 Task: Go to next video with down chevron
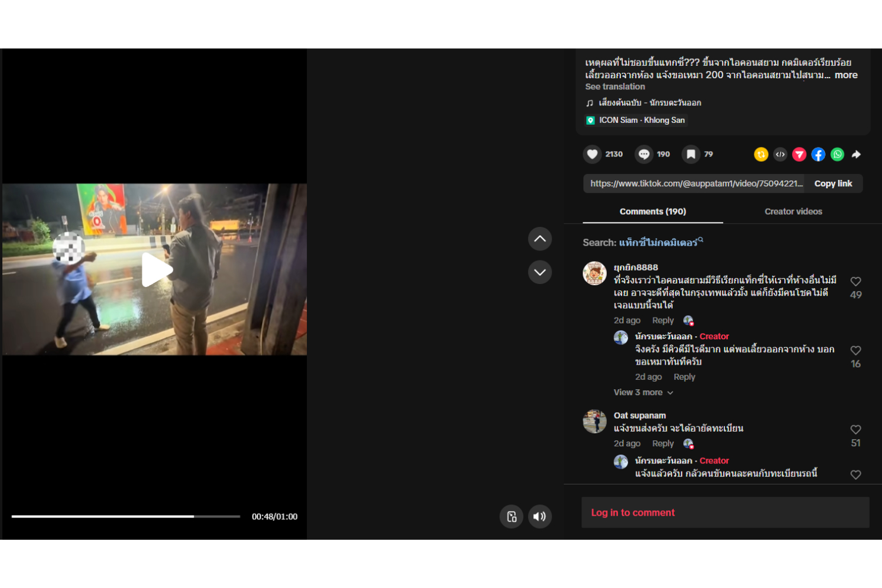point(539,272)
